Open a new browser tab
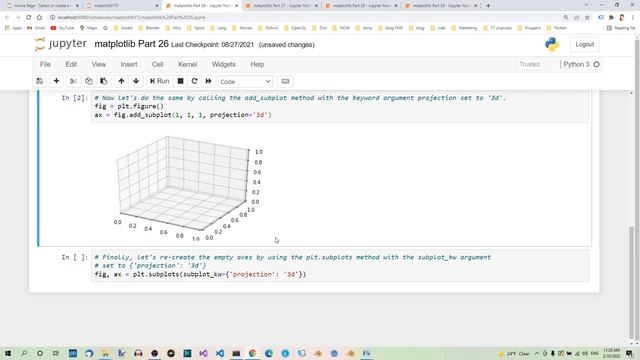The width and height of the screenshot is (640, 360). [x=488, y=6]
